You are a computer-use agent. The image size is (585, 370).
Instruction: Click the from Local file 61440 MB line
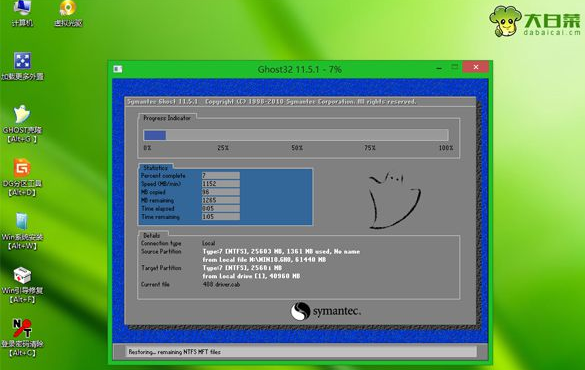pos(264,260)
